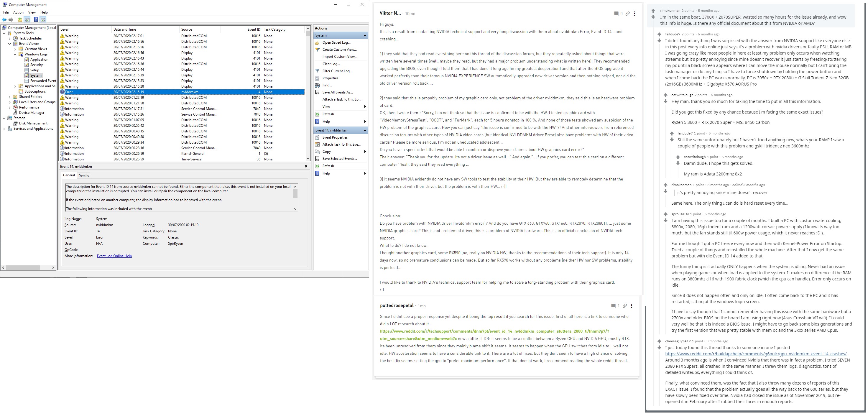Click the Properties icon in System actions
The image size is (868, 414).
[317, 78]
